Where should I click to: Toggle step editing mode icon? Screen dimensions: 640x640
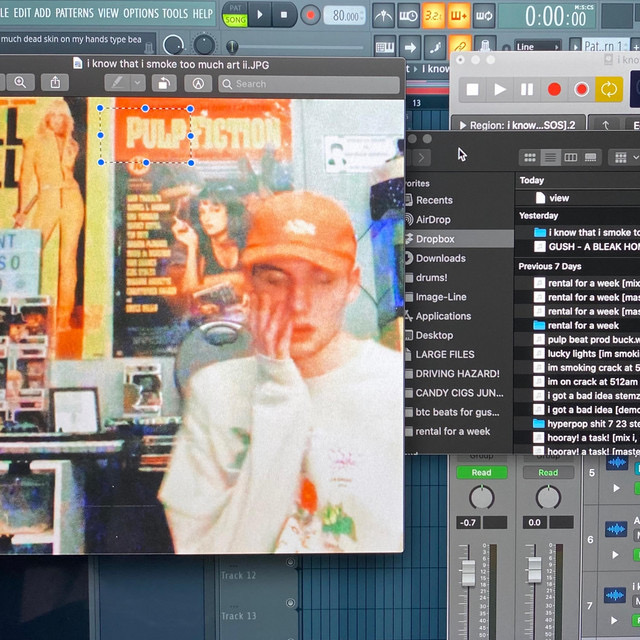(x=435, y=47)
